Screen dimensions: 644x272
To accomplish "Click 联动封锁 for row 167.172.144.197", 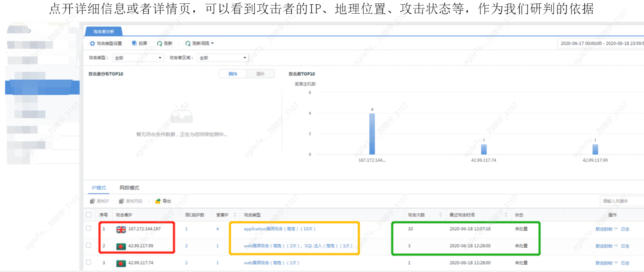I will [604, 229].
